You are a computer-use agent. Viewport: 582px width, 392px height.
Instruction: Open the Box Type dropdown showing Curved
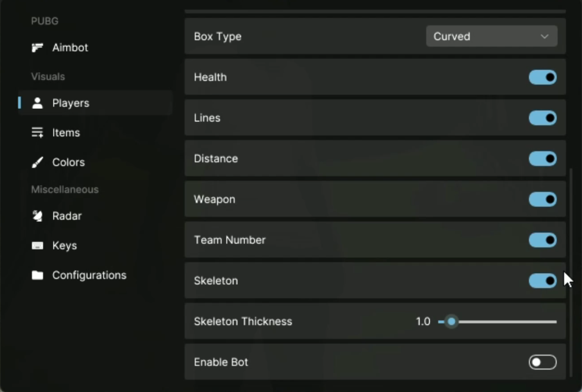pos(491,36)
